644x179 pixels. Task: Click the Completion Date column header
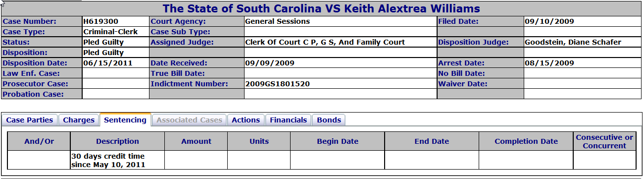526,141
